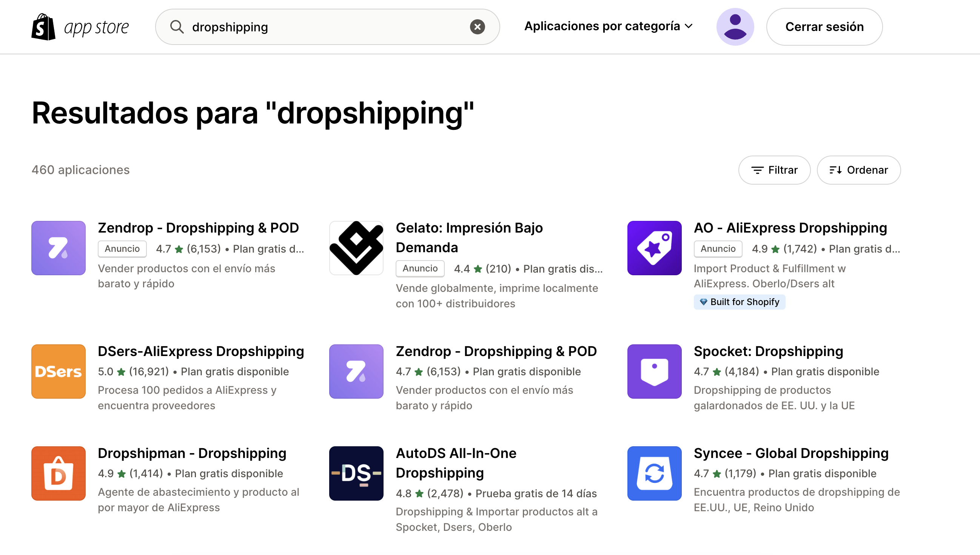Open the AO AliExpress app icon
The height and width of the screenshot is (555, 980).
pyautogui.click(x=654, y=248)
